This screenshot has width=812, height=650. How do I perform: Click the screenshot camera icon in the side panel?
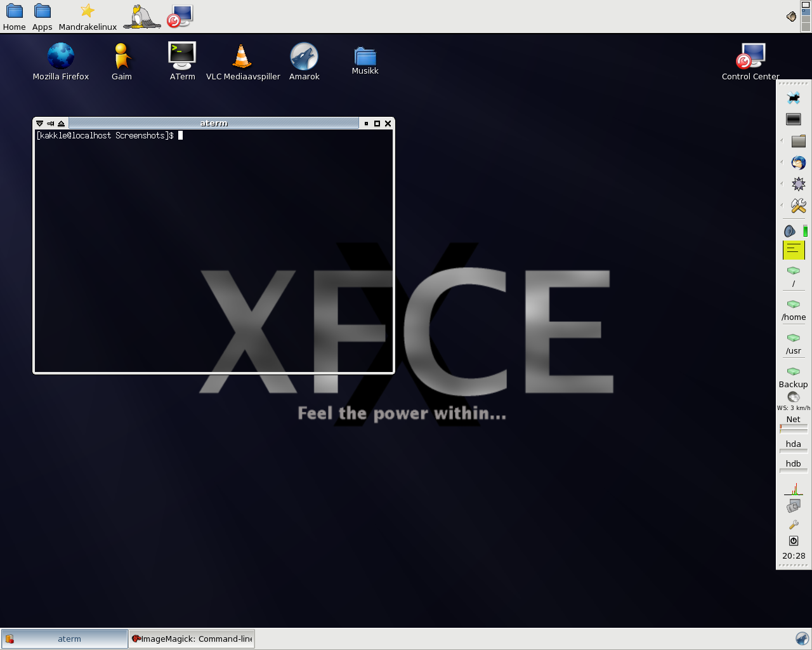pyautogui.click(x=794, y=506)
